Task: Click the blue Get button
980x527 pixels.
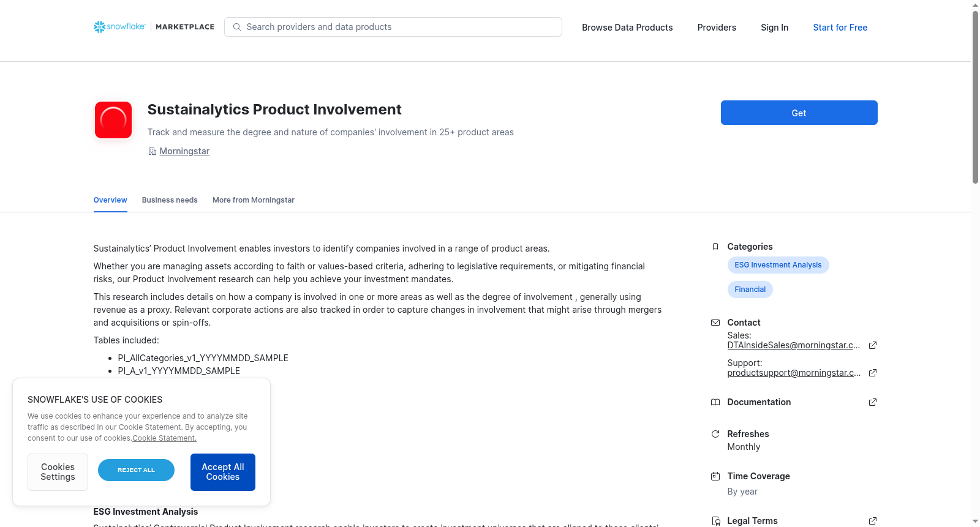Action: coord(799,113)
